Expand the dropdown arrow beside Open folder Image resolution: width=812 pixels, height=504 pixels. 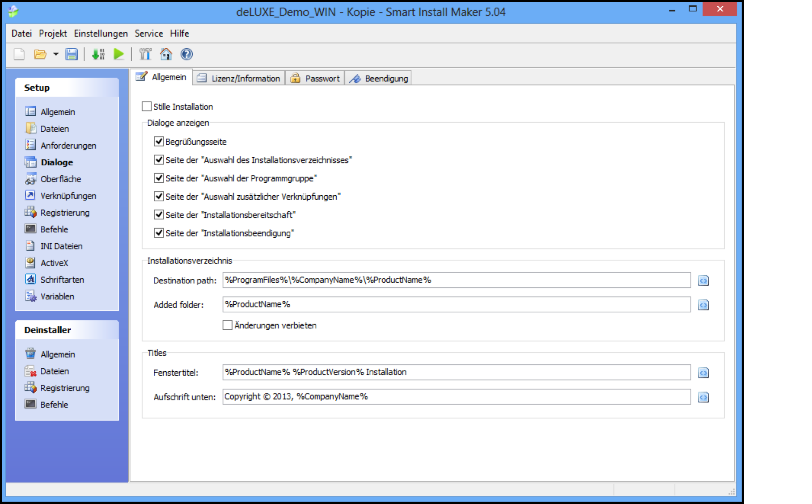tap(56, 55)
